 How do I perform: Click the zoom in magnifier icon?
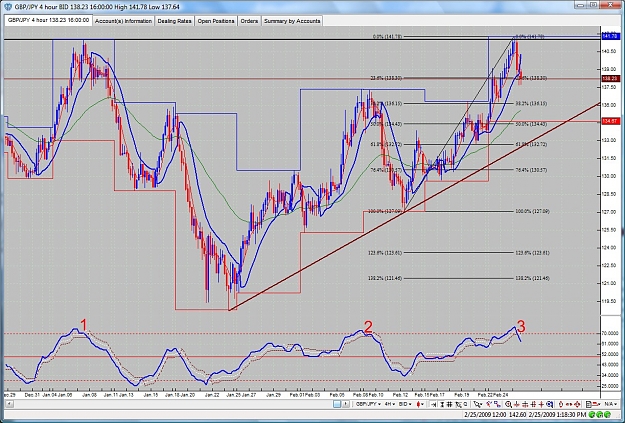pyautogui.click(x=508, y=404)
